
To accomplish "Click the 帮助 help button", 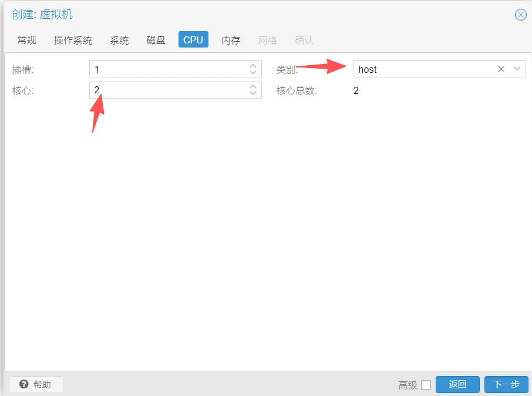I will [x=36, y=384].
